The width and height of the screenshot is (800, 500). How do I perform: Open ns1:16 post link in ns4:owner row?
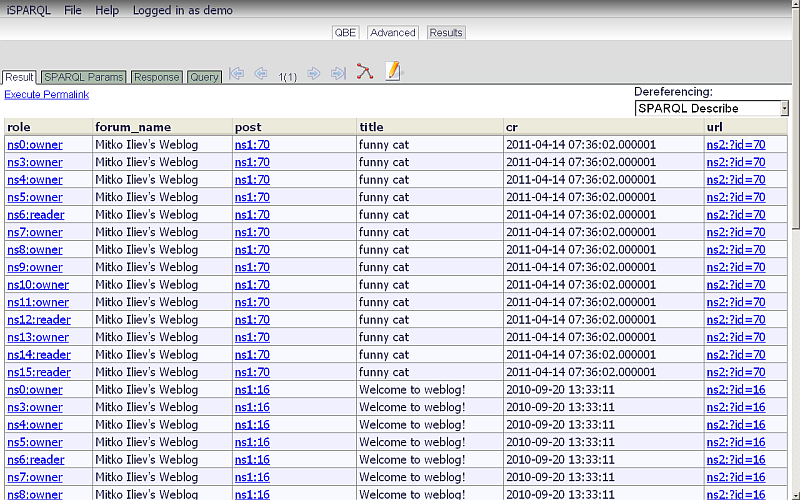252,425
